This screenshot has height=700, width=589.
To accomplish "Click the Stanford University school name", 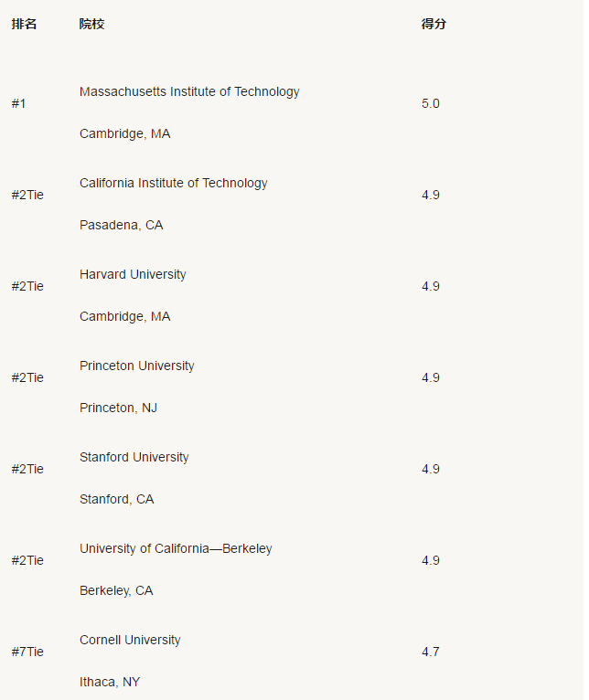I will [x=134, y=457].
